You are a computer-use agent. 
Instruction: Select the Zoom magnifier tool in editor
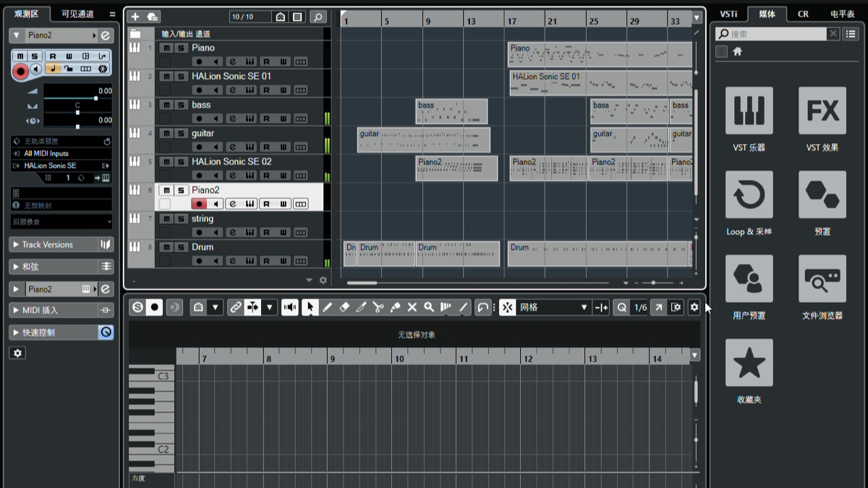tap(429, 307)
